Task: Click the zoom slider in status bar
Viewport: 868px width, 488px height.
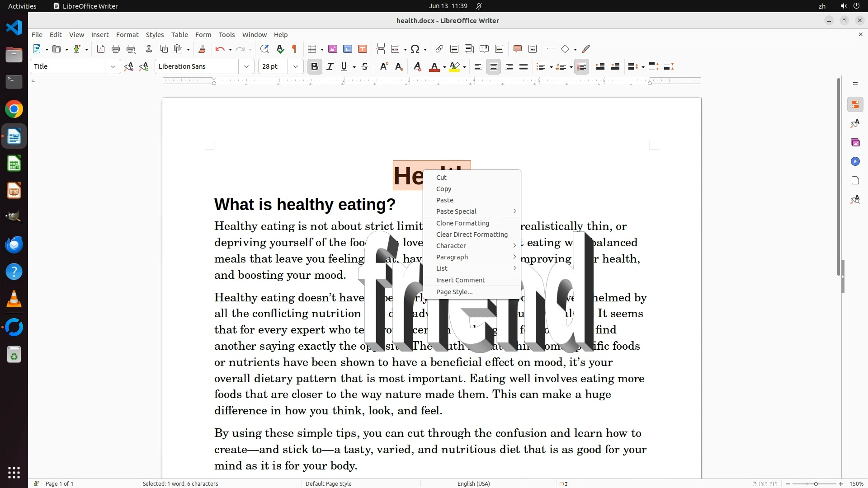Action: pos(816,484)
